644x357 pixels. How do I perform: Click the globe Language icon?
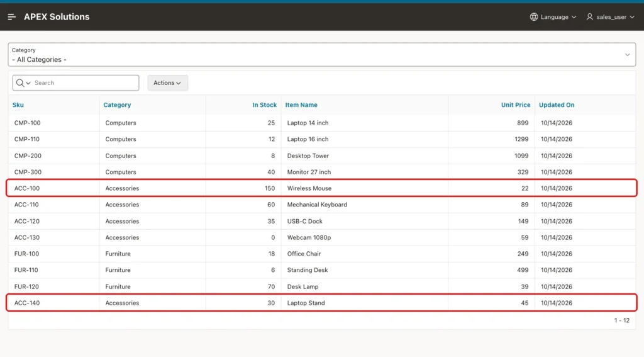533,17
